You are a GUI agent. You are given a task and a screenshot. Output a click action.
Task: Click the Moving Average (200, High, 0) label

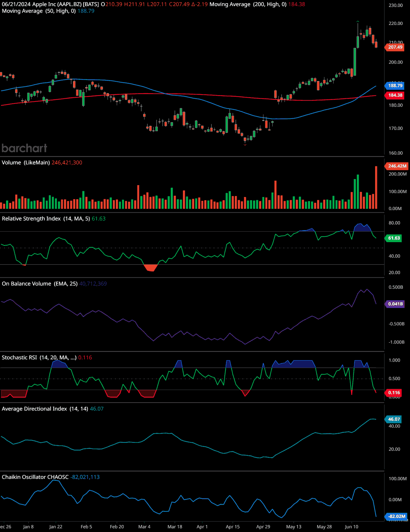pyautogui.click(x=248, y=4)
